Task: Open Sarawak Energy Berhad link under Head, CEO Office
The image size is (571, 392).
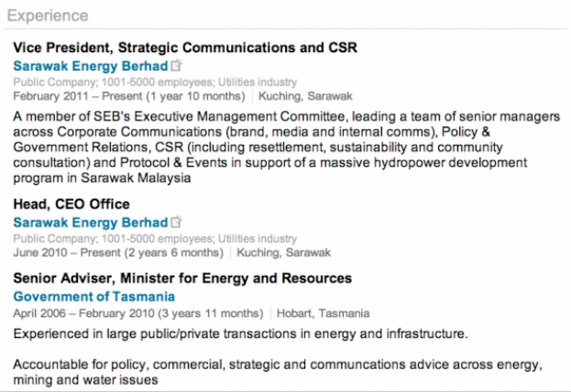Action: pyautogui.click(x=91, y=223)
